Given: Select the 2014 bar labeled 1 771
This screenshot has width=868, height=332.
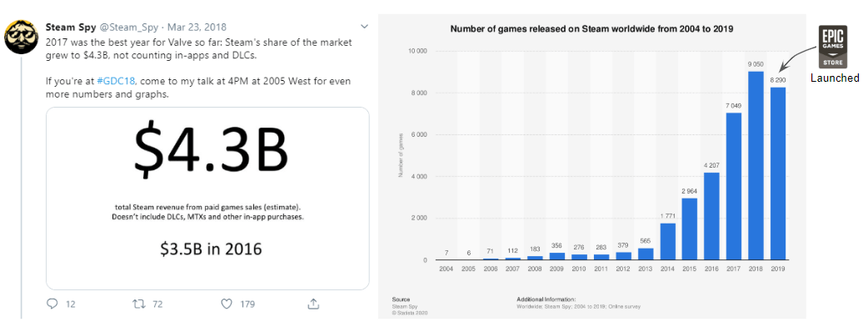Looking at the screenshot, I should pyautogui.click(x=667, y=241).
